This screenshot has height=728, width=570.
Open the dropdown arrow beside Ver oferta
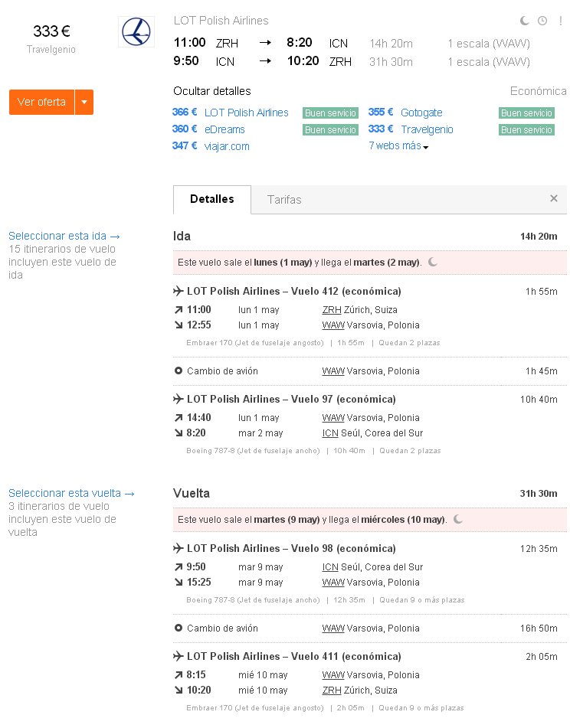click(84, 102)
